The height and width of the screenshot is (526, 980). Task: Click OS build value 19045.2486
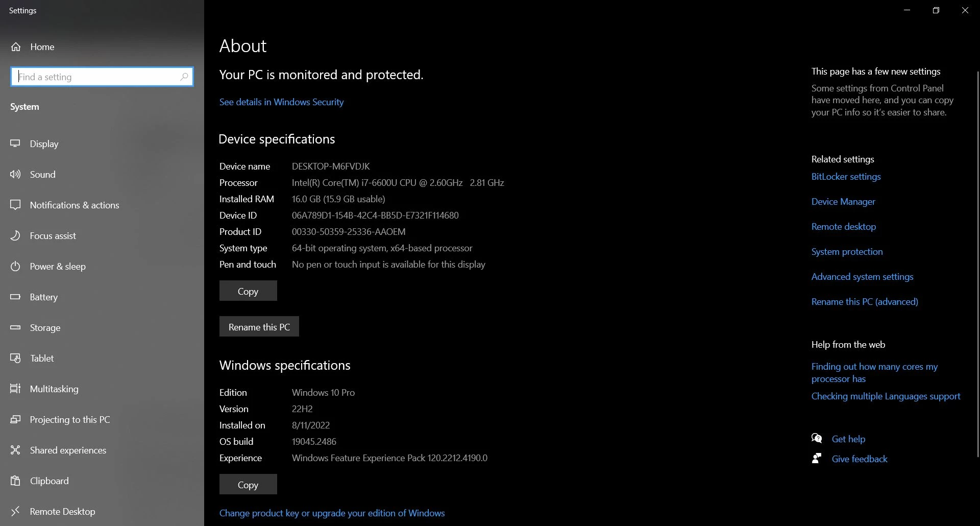[x=314, y=442]
